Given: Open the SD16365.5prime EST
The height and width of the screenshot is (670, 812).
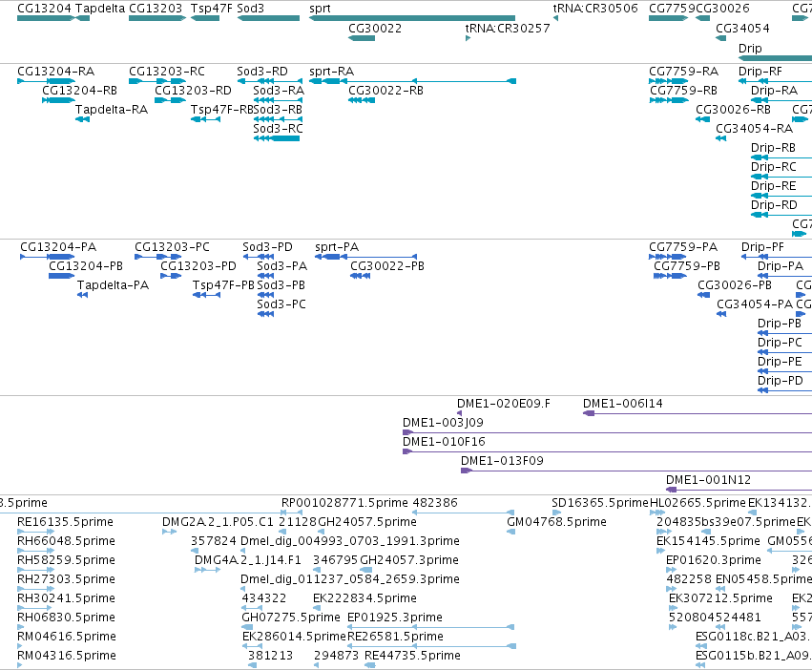Looking at the screenshot, I should coord(556,513).
